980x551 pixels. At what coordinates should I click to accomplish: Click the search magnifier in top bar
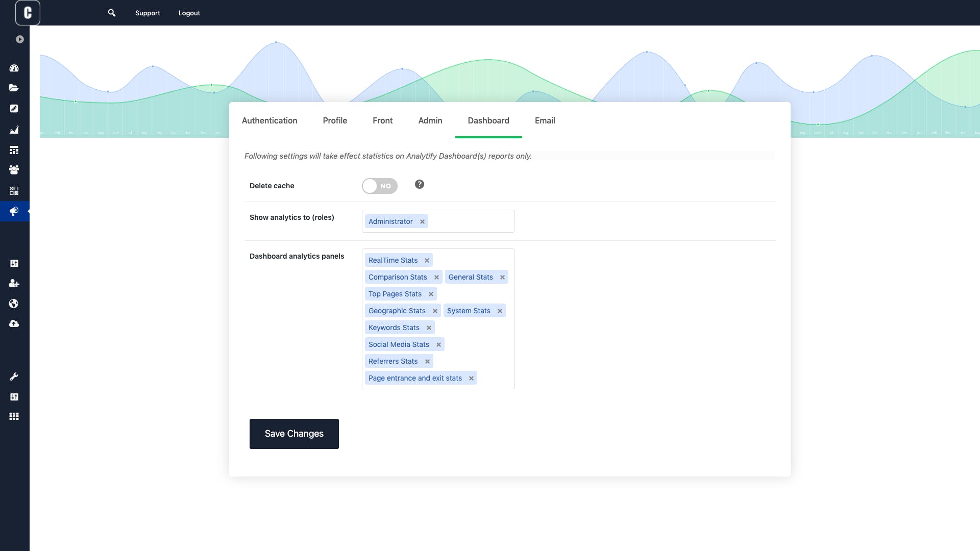(x=112, y=13)
